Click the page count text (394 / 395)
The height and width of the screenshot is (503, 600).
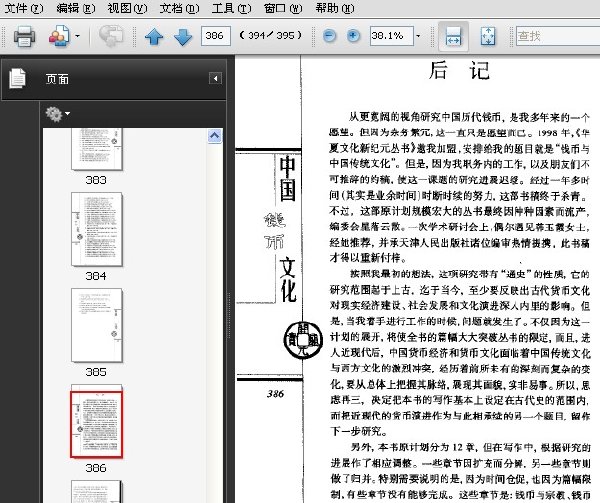pos(271,36)
